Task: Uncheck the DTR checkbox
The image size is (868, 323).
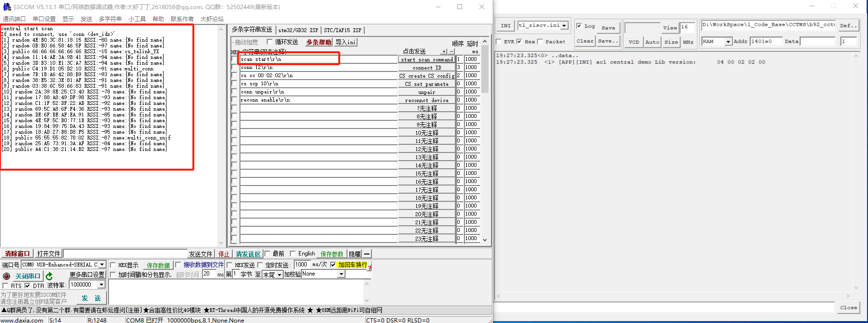Action: [27, 286]
